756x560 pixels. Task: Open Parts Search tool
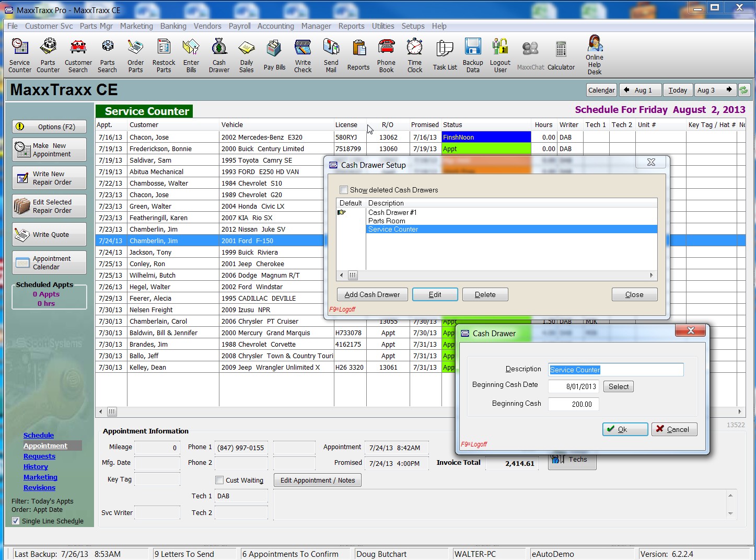click(107, 55)
